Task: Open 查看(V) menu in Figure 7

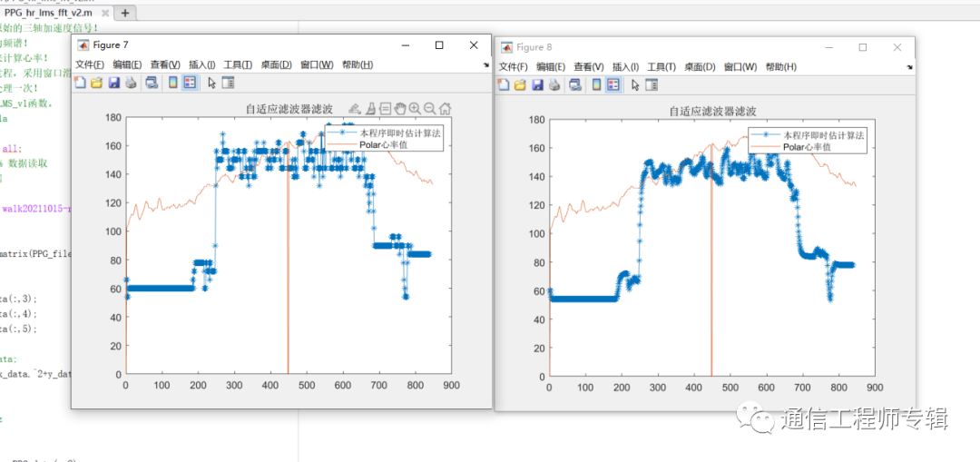Action: click(x=166, y=64)
